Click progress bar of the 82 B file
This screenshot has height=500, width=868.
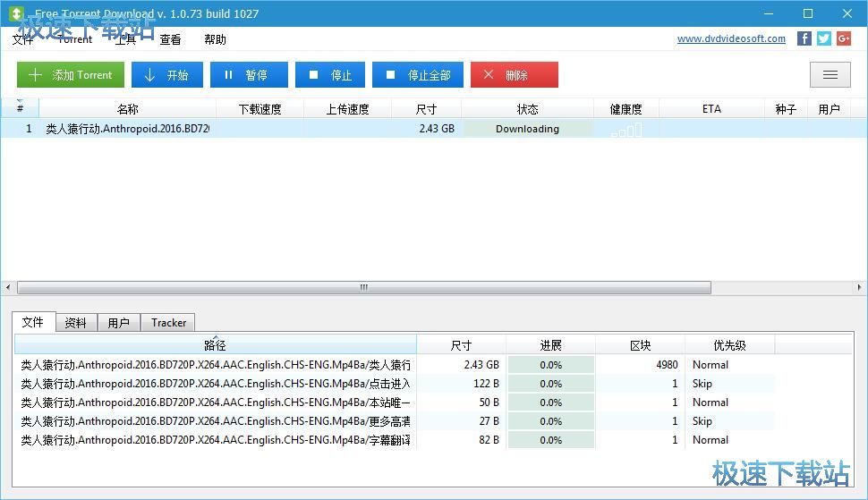[x=551, y=440]
